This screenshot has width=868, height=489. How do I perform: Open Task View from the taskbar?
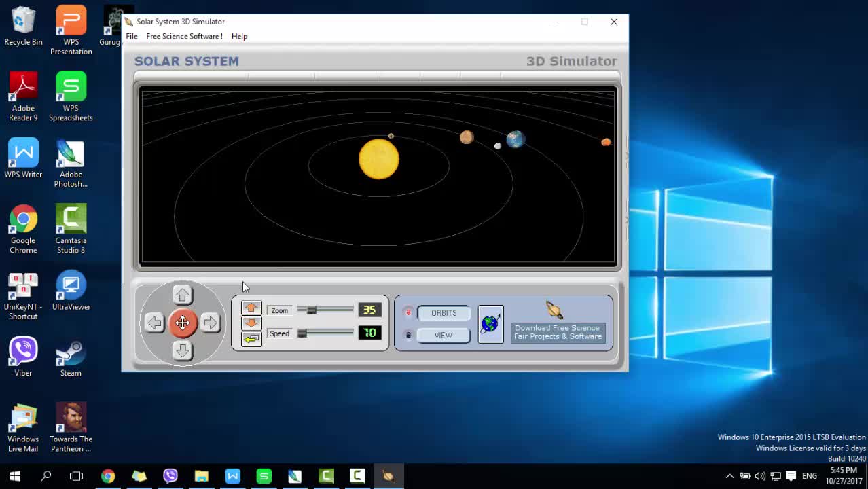click(x=77, y=476)
